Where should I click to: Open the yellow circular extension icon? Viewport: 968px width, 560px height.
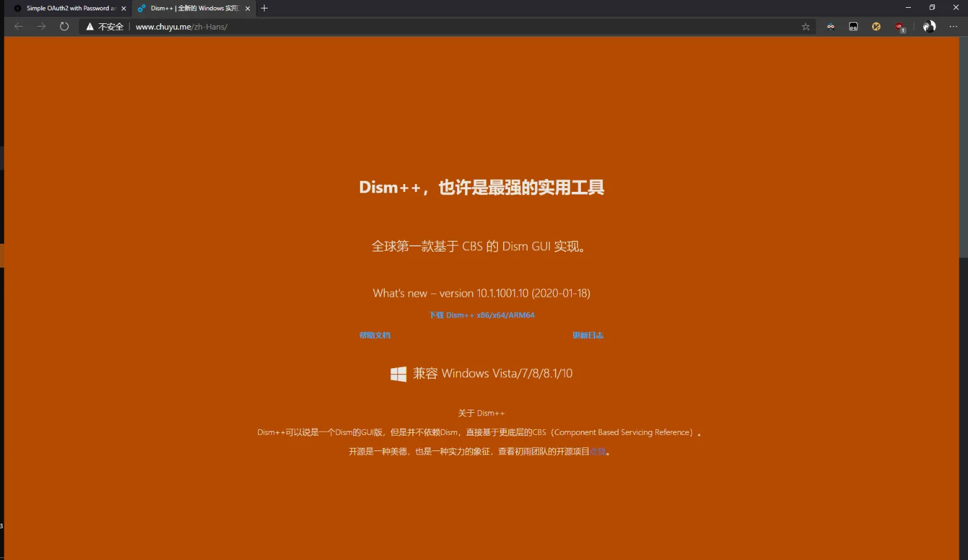[876, 27]
